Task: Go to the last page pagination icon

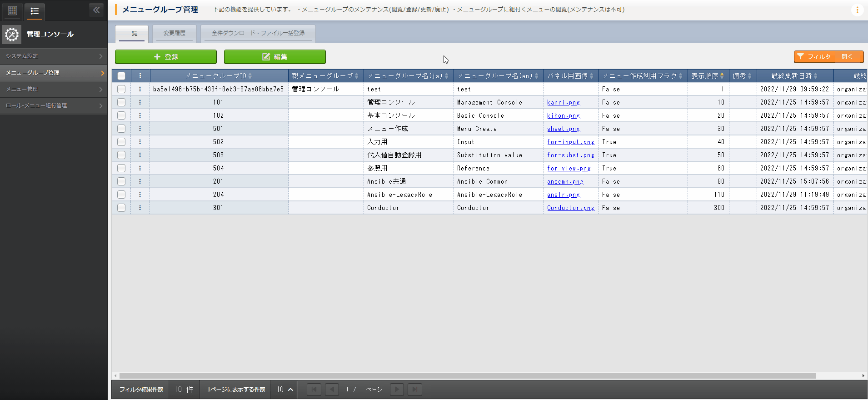Action: (414, 390)
